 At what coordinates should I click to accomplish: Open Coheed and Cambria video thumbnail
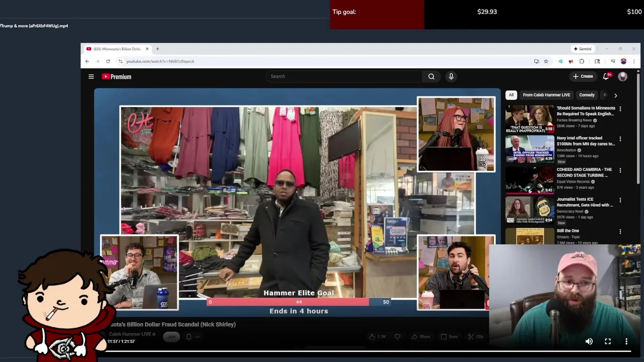tap(530, 180)
